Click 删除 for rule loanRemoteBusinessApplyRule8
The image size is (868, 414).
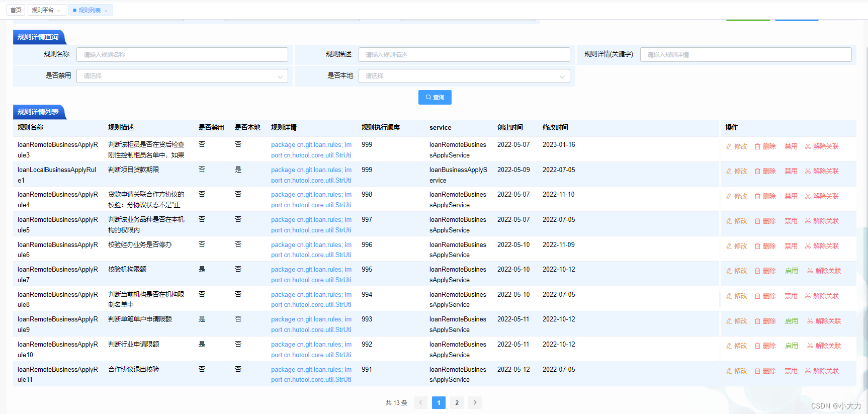point(765,296)
